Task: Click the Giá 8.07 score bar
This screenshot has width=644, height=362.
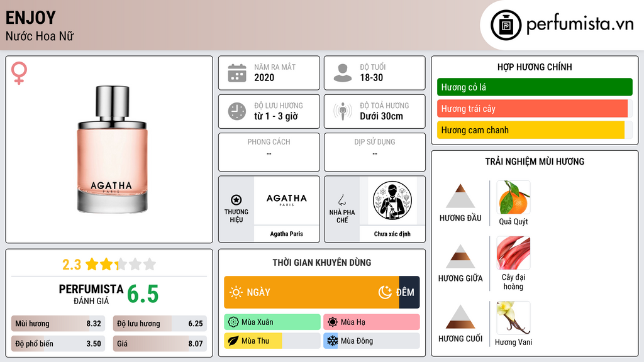Action: point(160,344)
